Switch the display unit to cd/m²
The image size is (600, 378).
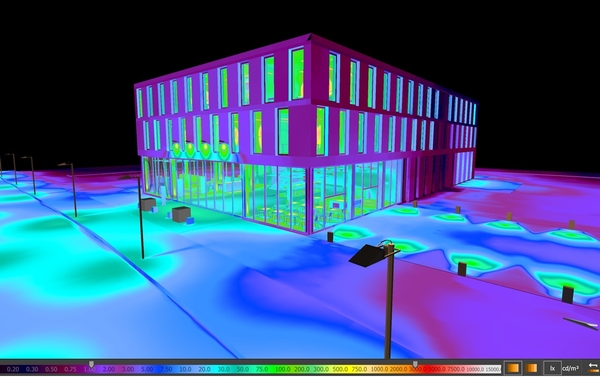point(570,369)
